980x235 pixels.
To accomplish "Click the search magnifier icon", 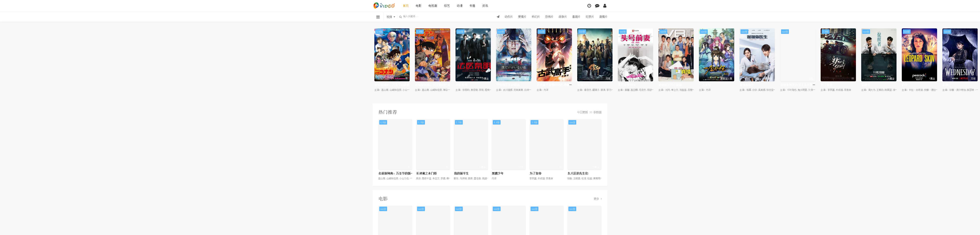I will click(400, 17).
